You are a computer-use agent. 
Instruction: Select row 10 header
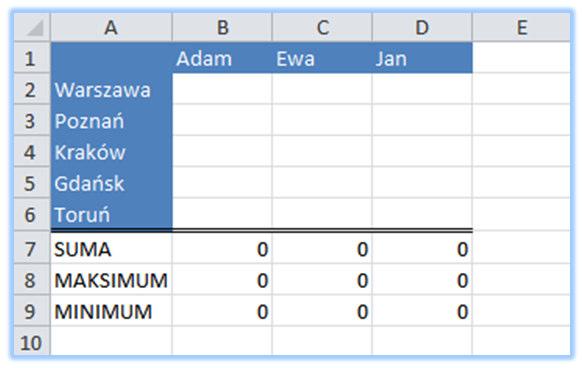pos(32,341)
